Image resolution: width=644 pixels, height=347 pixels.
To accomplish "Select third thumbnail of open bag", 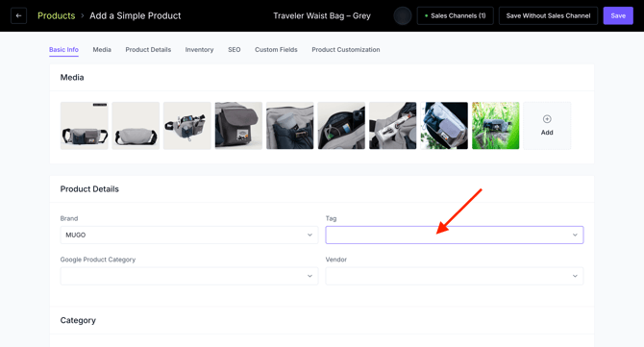I will tap(186, 126).
